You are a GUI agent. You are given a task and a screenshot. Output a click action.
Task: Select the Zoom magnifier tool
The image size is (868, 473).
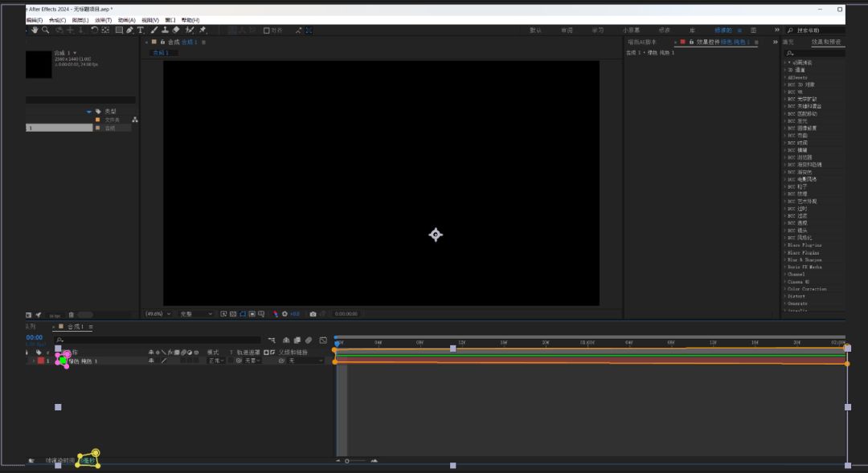46,31
